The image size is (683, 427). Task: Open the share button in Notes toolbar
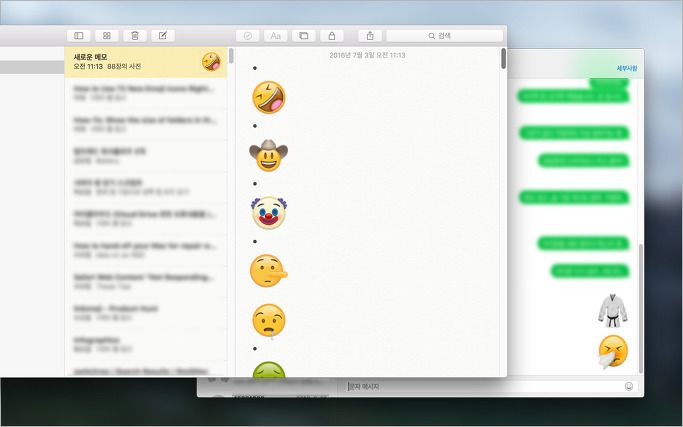(x=370, y=36)
